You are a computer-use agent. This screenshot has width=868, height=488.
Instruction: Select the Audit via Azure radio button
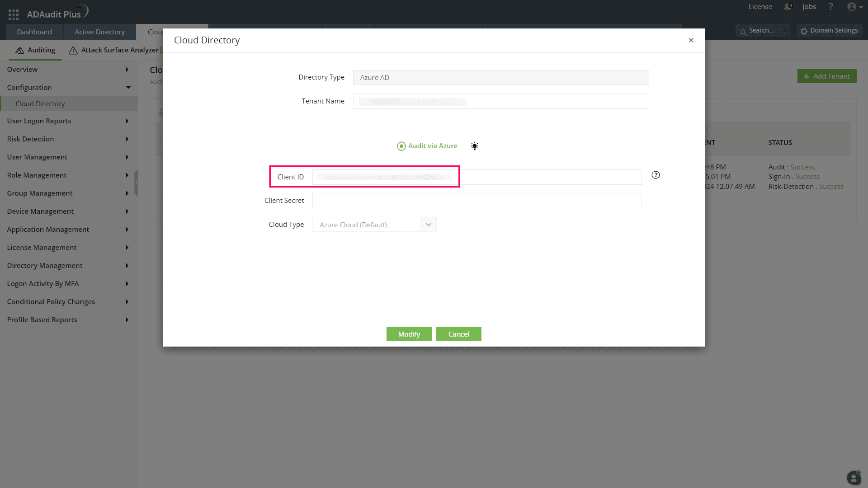coord(401,146)
